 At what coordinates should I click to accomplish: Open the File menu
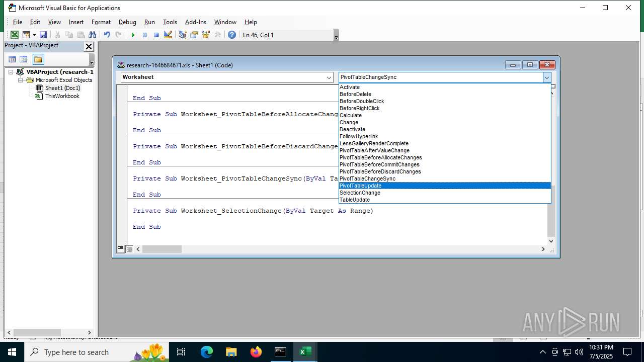18,22
